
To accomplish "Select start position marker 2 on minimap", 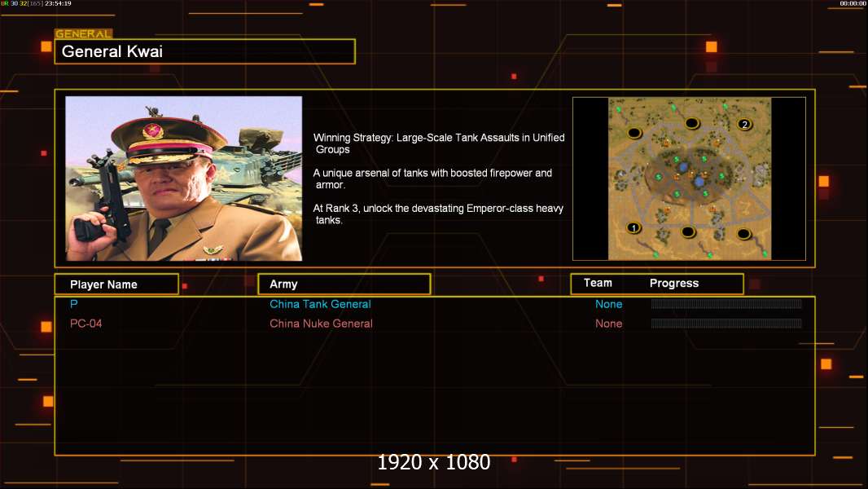I will tap(744, 124).
